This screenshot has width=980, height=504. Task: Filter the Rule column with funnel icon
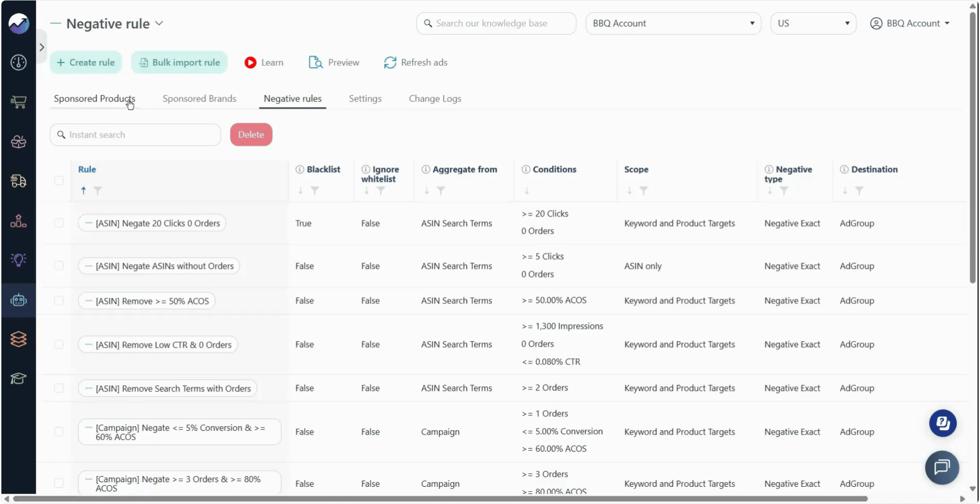98,190
